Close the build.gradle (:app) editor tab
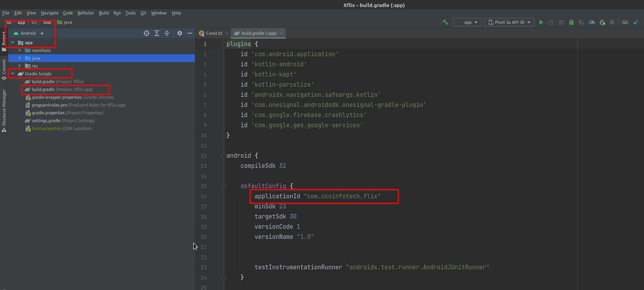 coord(281,33)
